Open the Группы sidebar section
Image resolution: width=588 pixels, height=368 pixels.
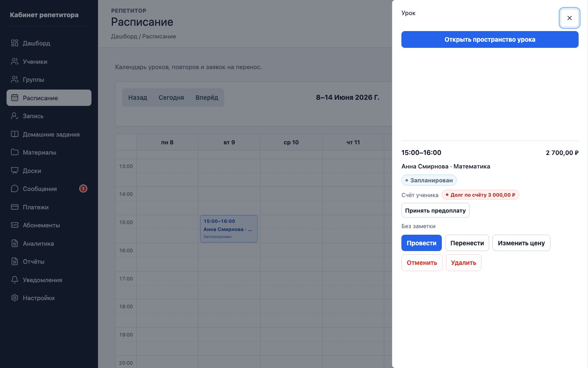pos(49,79)
